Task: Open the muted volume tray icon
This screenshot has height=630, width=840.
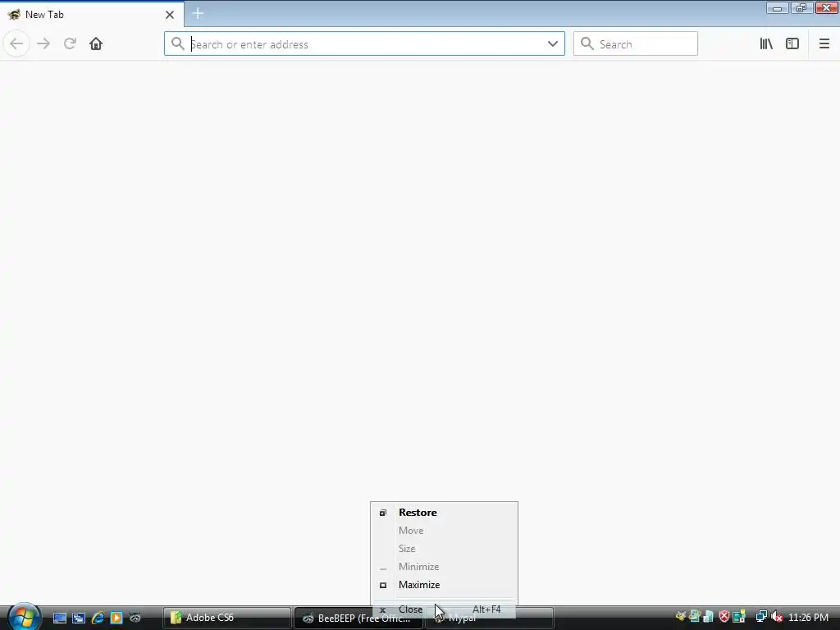Action: tap(776, 617)
